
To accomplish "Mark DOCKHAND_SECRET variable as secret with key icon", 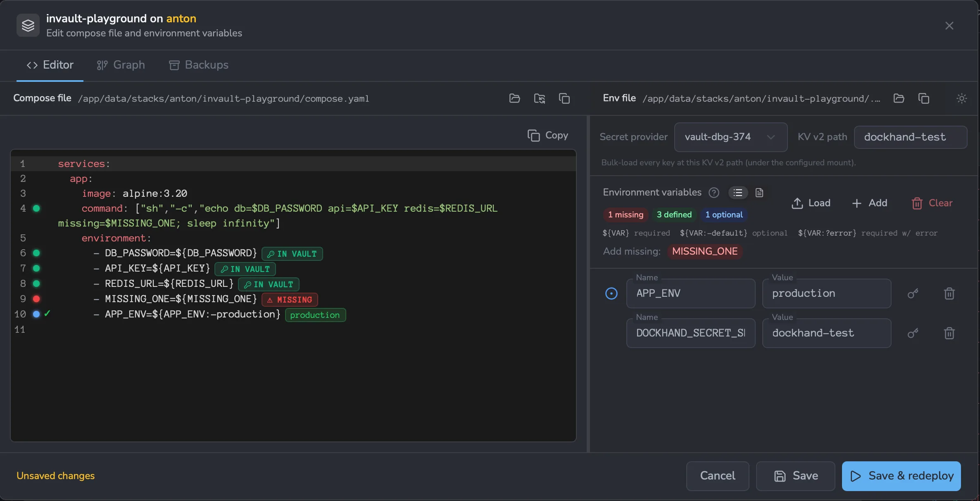I will 913,333.
